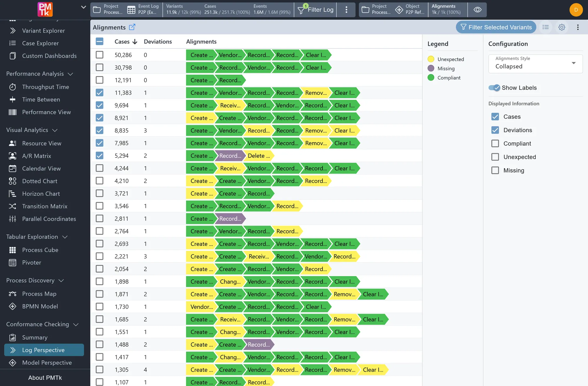Click Filter Selected Variants button
This screenshot has height=386, width=588.
[x=496, y=27]
